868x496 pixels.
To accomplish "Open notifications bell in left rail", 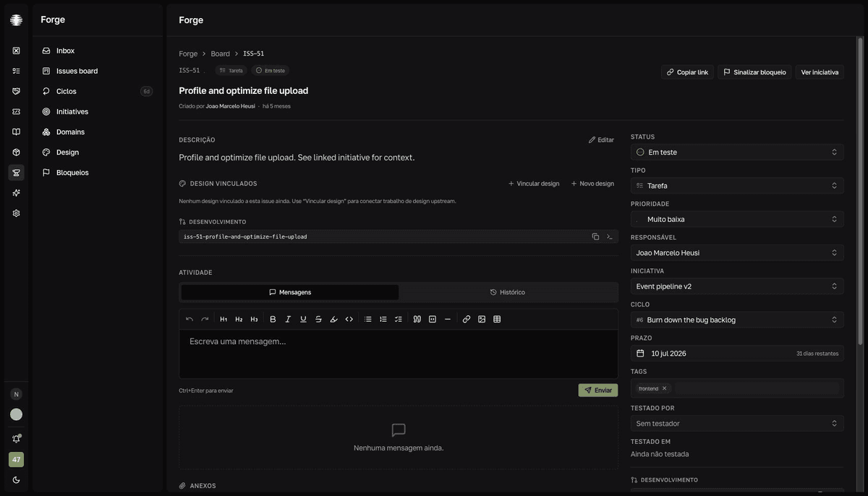I will [x=16, y=439].
